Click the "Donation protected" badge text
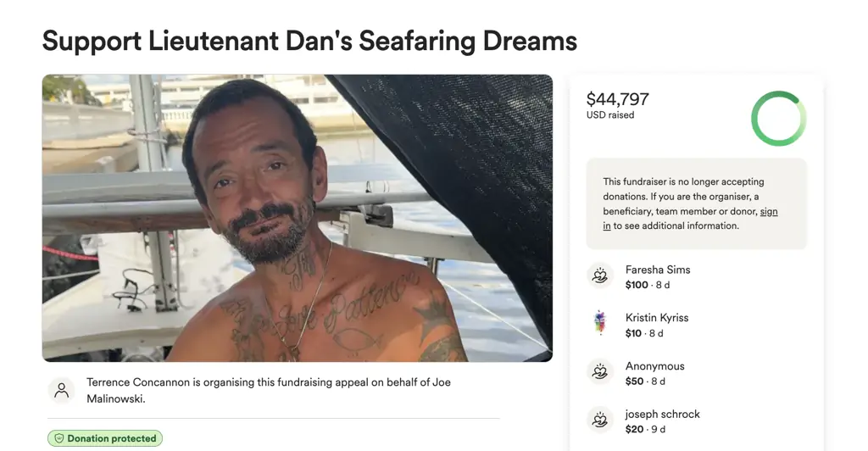868x451 pixels. [x=112, y=438]
